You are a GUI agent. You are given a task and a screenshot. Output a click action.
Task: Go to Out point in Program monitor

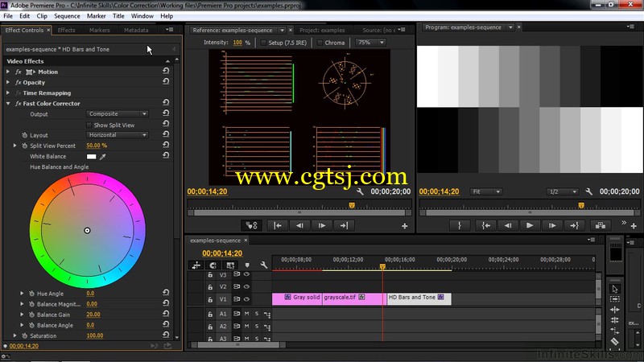(574, 225)
